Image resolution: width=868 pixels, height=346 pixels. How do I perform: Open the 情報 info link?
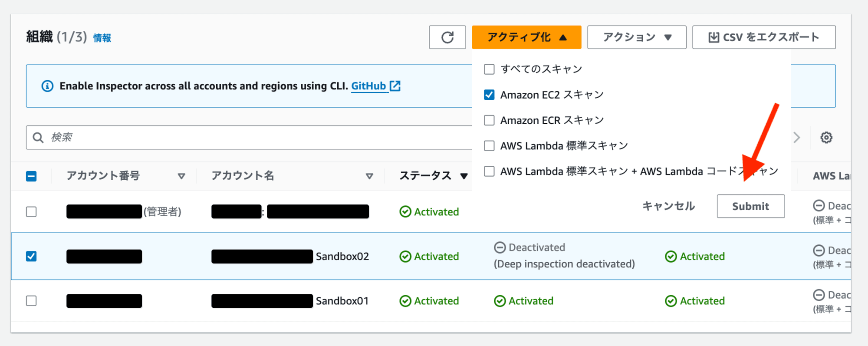pyautogui.click(x=102, y=38)
